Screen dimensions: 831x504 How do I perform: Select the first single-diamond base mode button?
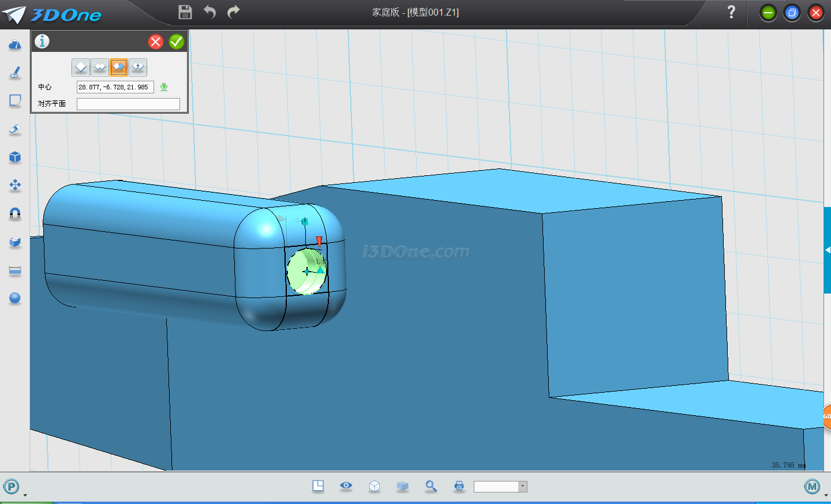point(81,67)
